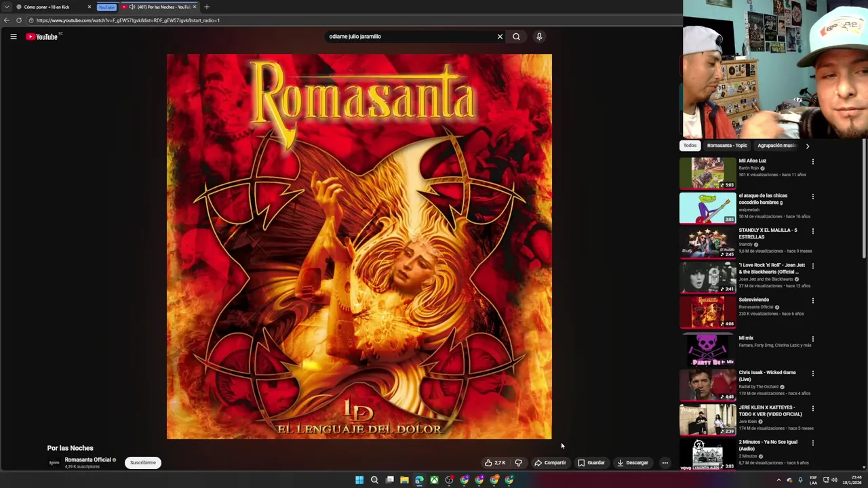Reload the page with browser refresh icon

click(x=19, y=20)
